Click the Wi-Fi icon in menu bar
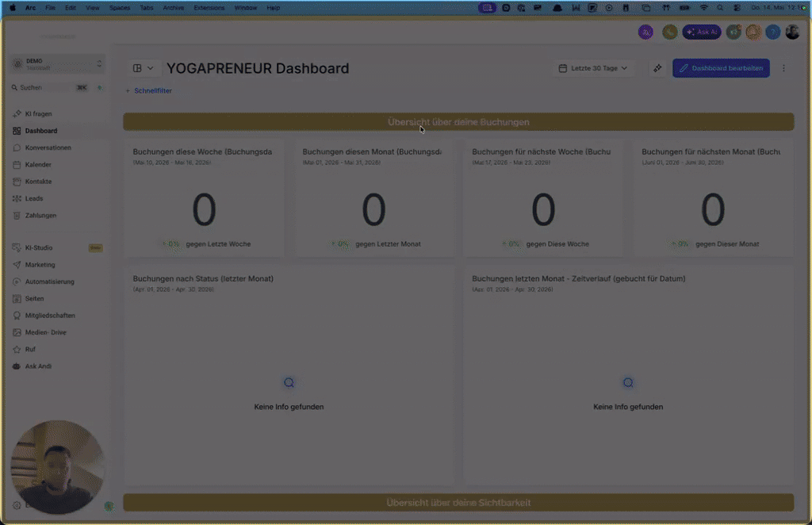This screenshot has height=525, width=812. click(703, 8)
